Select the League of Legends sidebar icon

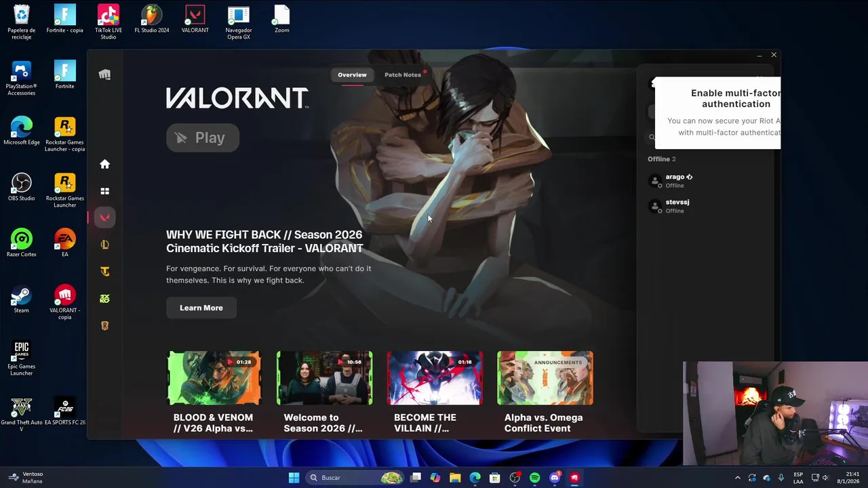pos(104,245)
